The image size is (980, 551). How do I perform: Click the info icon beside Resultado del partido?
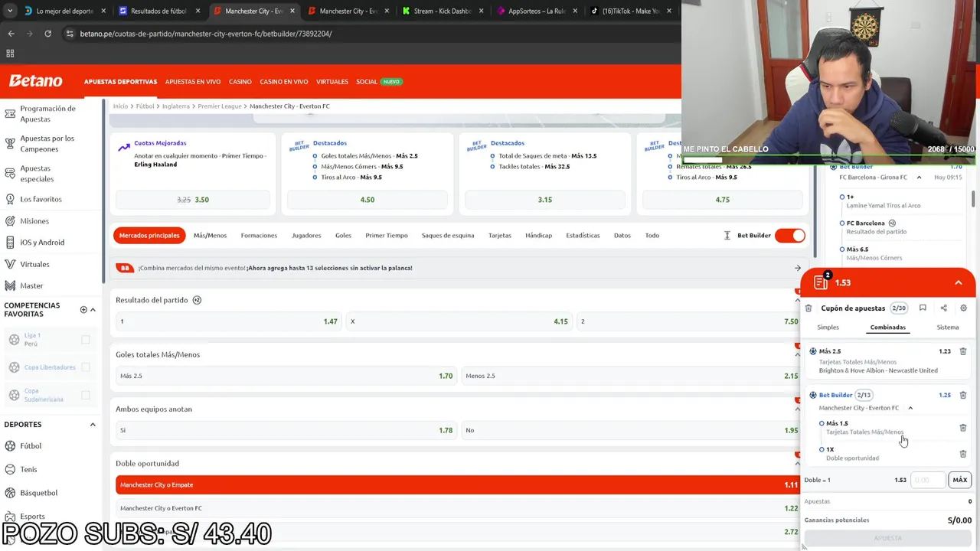point(197,300)
